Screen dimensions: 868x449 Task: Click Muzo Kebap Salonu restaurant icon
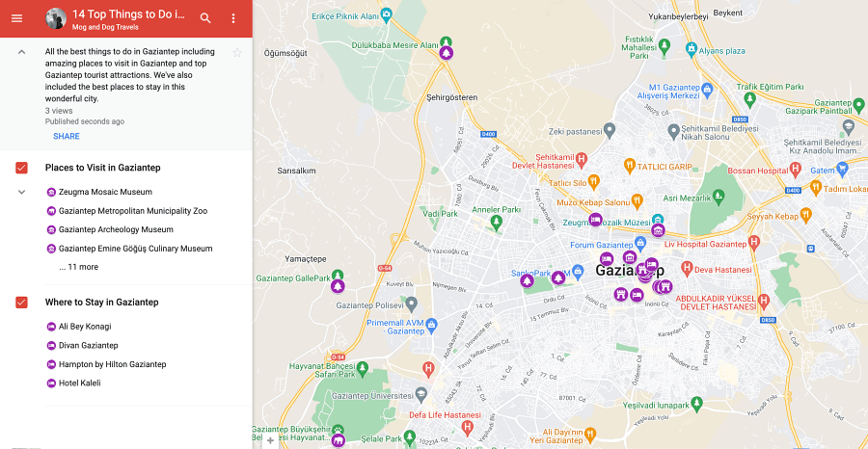tap(637, 200)
